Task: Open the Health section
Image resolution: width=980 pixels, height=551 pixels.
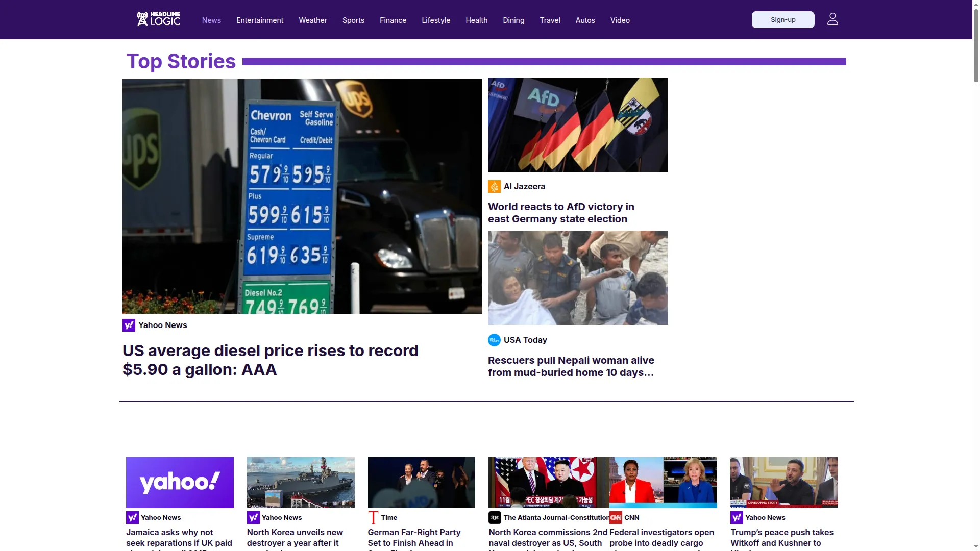Action: (x=477, y=20)
